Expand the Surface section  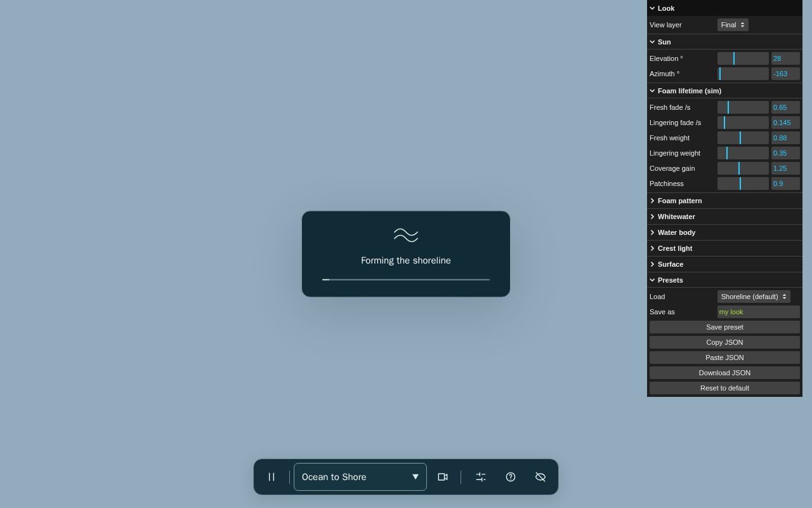(x=724, y=264)
